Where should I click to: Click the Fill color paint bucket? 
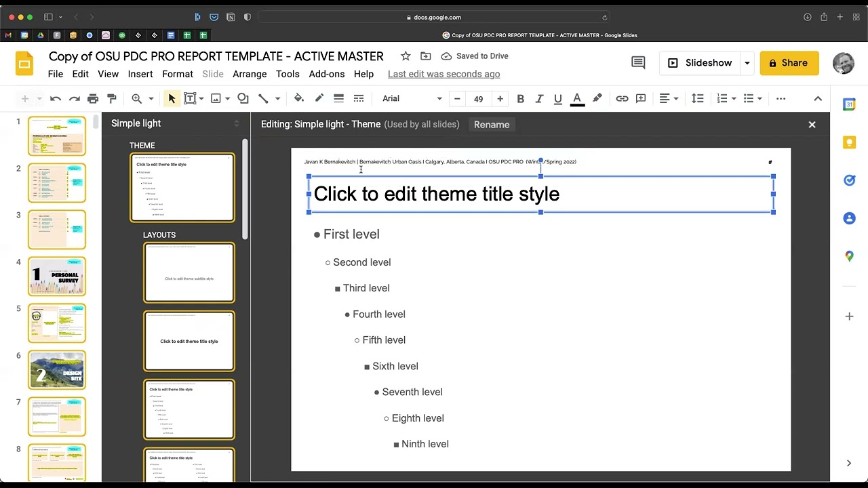(299, 99)
